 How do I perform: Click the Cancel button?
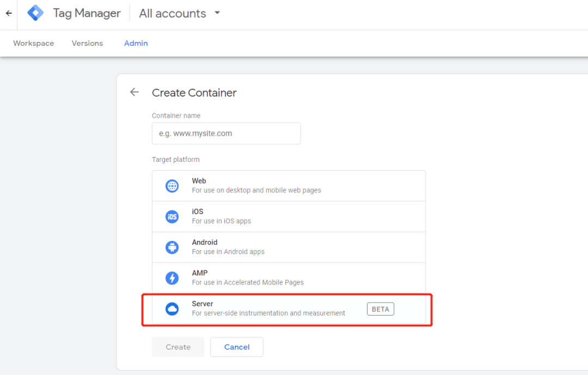pyautogui.click(x=237, y=347)
